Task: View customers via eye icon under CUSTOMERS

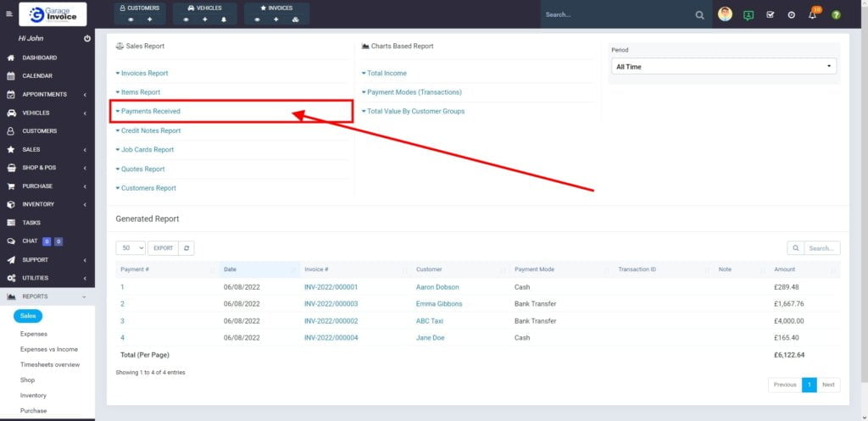Action: [x=131, y=19]
